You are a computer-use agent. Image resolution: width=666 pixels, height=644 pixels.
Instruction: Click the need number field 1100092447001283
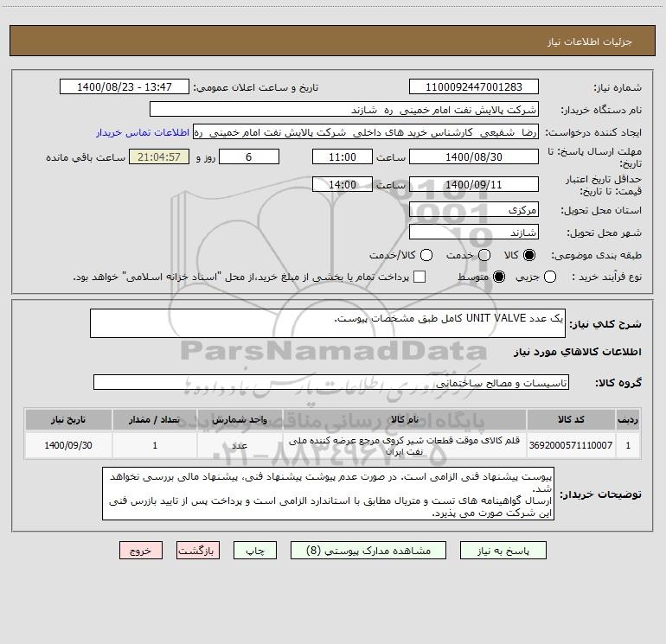click(474, 86)
